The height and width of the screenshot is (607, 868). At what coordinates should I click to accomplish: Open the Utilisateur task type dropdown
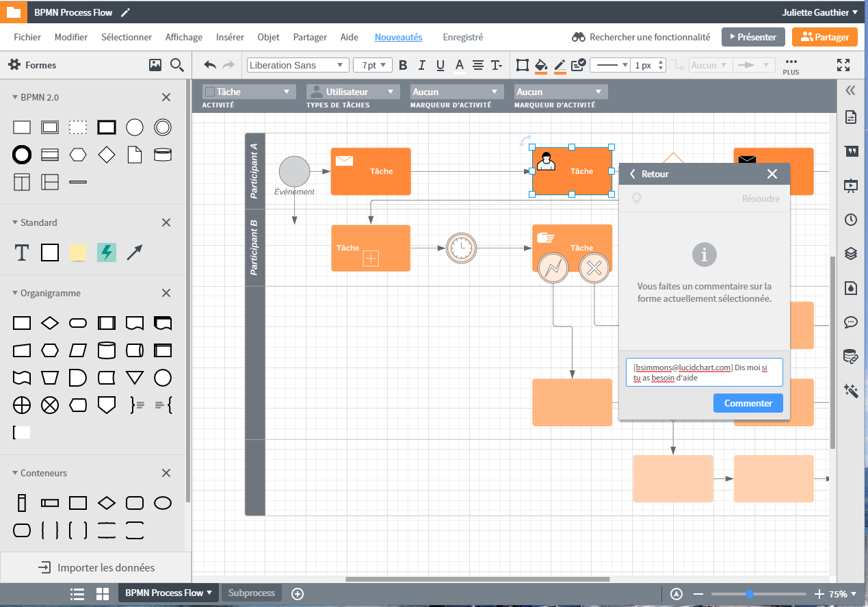click(353, 92)
